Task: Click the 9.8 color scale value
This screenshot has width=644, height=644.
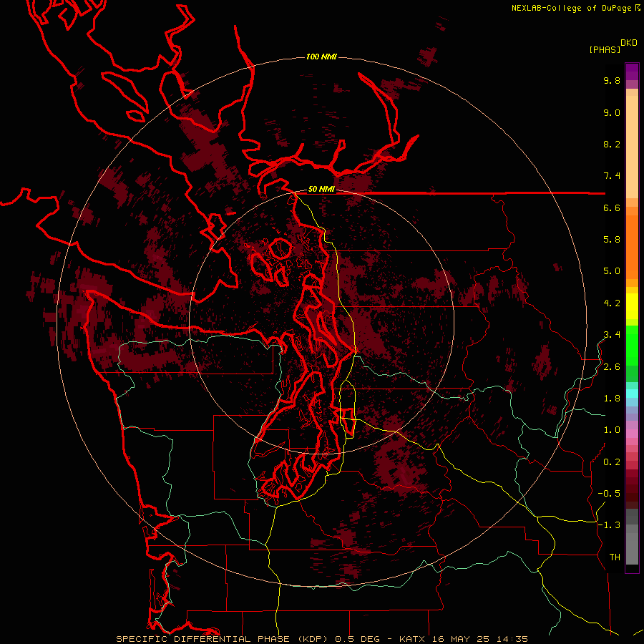Action: coord(612,80)
